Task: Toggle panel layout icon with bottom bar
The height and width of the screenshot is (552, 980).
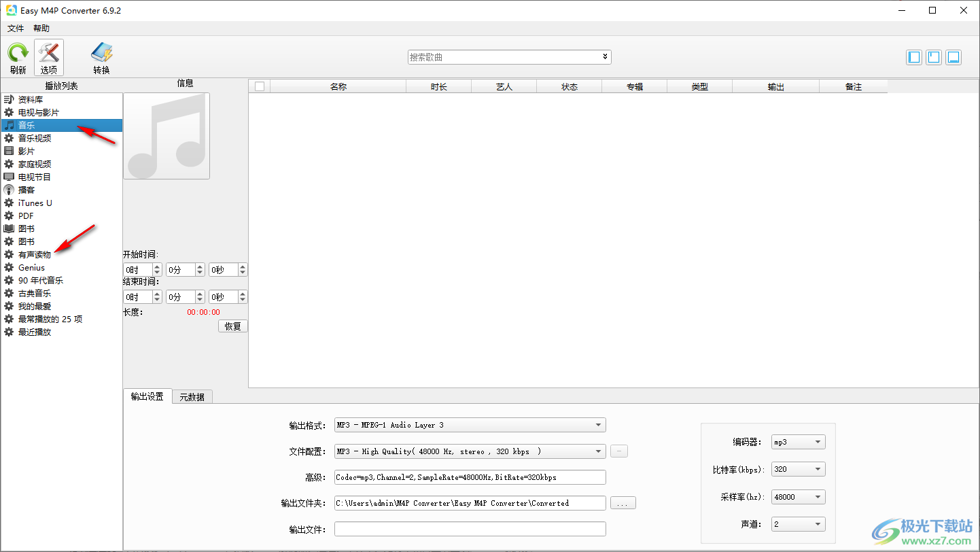Action: [x=953, y=57]
